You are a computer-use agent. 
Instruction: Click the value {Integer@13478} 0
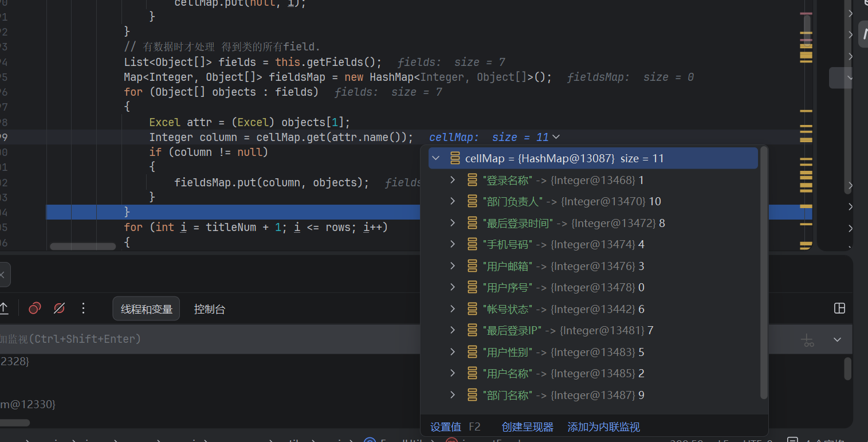click(598, 287)
